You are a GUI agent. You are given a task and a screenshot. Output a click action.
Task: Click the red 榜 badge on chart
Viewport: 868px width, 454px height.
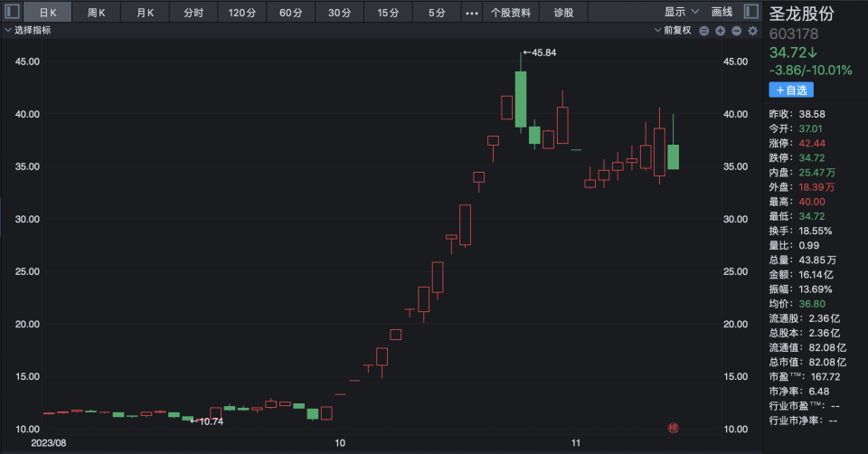coord(673,428)
